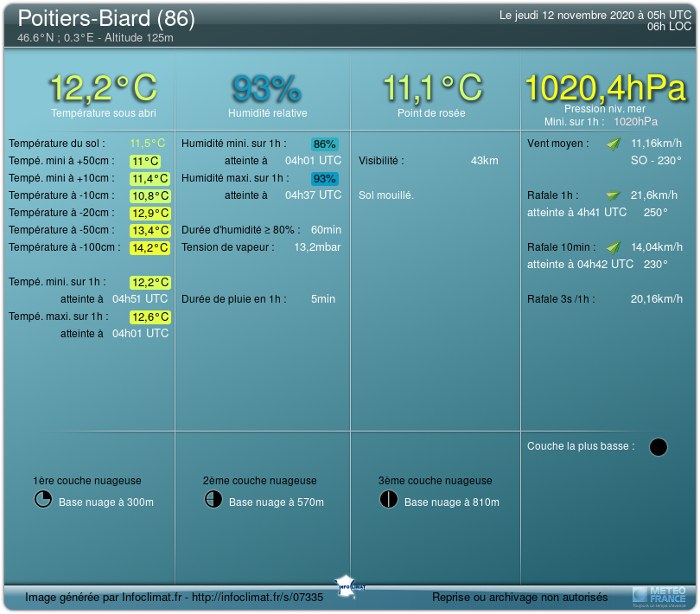Viewport: 700px width, 614px height.
Task: Click the coordinates and Altitude 125m line
Action: [95, 38]
